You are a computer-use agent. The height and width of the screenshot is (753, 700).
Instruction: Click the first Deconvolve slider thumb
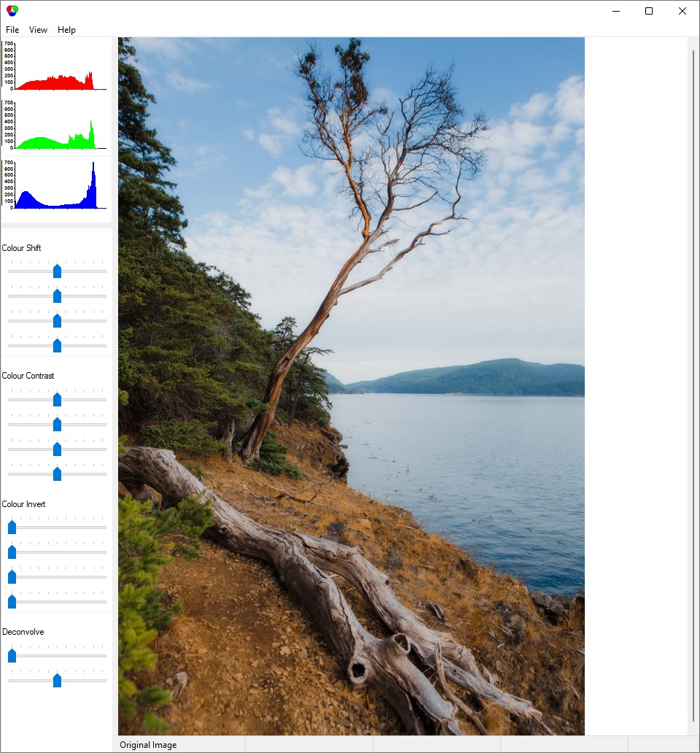click(12, 655)
